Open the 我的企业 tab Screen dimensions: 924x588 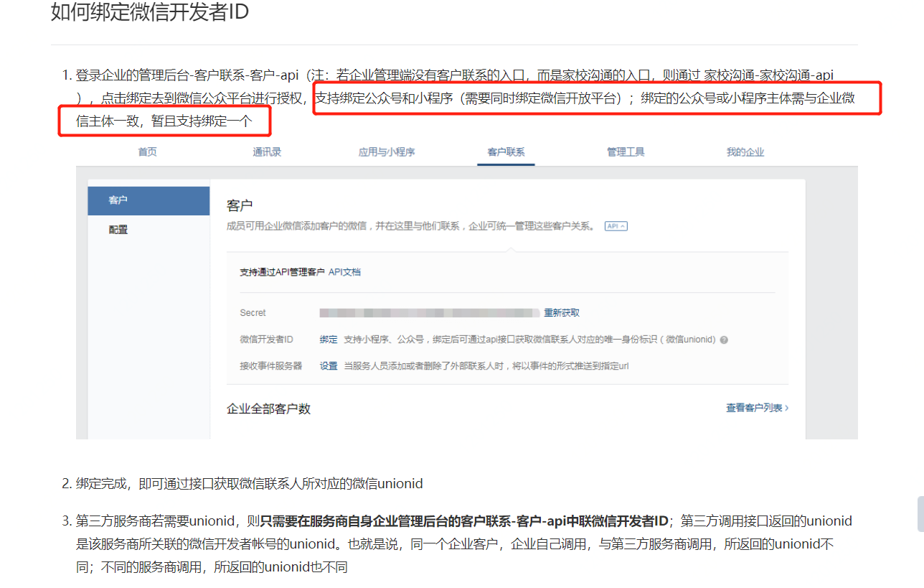pyautogui.click(x=745, y=152)
